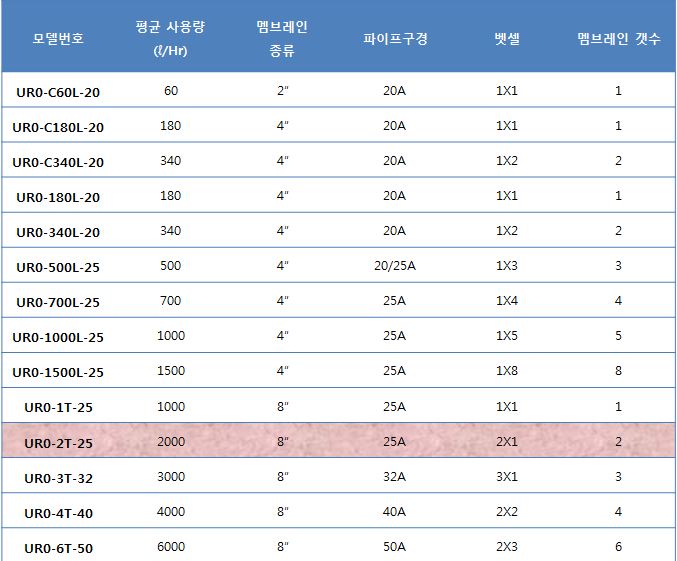Select the 멤브레인 갯수 column header

click(x=618, y=40)
